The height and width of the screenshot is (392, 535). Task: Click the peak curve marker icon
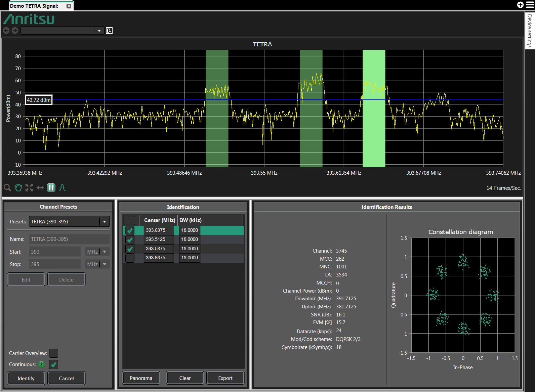coord(62,187)
